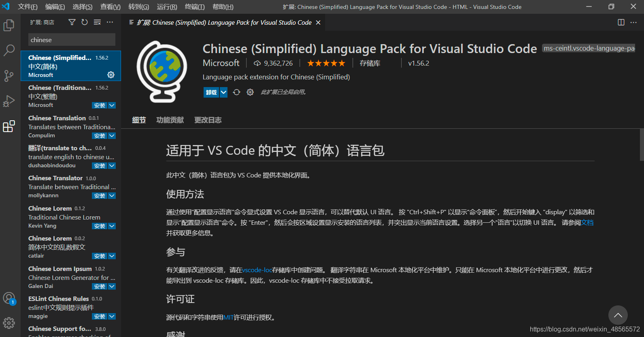Install the Chinese Translation extension
The width and height of the screenshot is (644, 337).
(x=100, y=136)
